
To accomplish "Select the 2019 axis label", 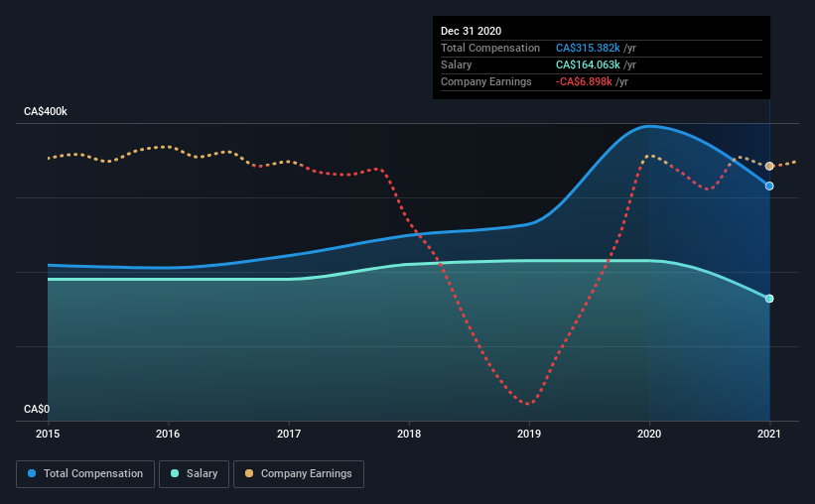I will [529, 434].
